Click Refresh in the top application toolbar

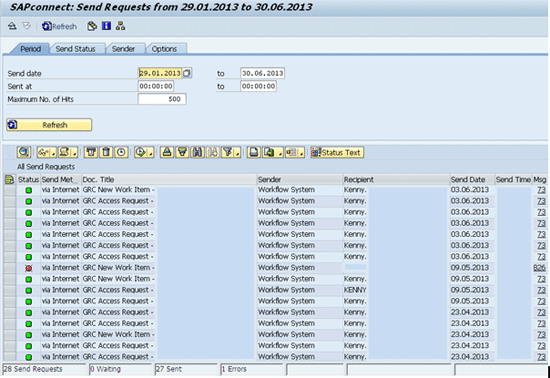59,26
